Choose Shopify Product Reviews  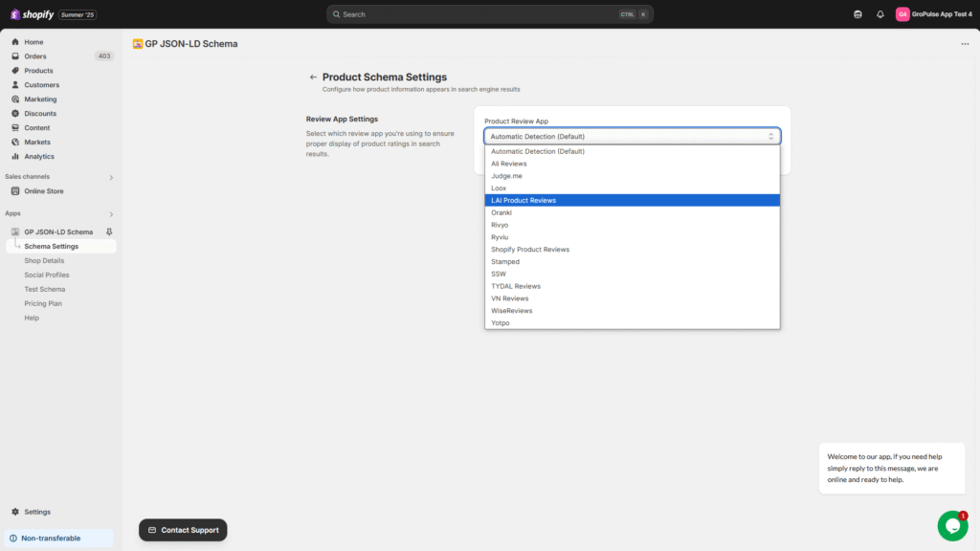632,250
